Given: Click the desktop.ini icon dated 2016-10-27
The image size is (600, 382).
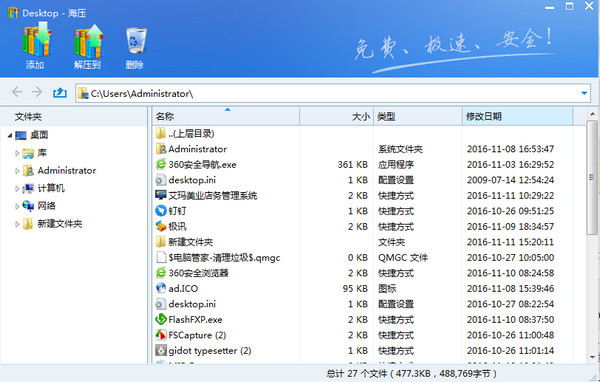Looking at the screenshot, I should coord(161,304).
